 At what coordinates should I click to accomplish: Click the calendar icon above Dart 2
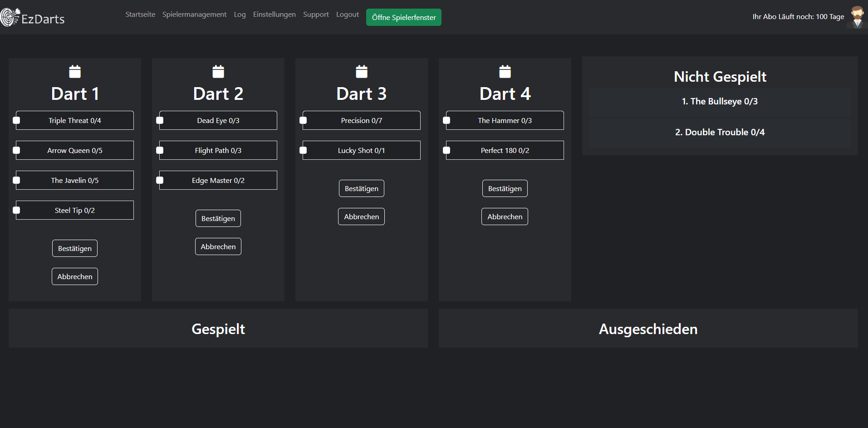tap(218, 72)
